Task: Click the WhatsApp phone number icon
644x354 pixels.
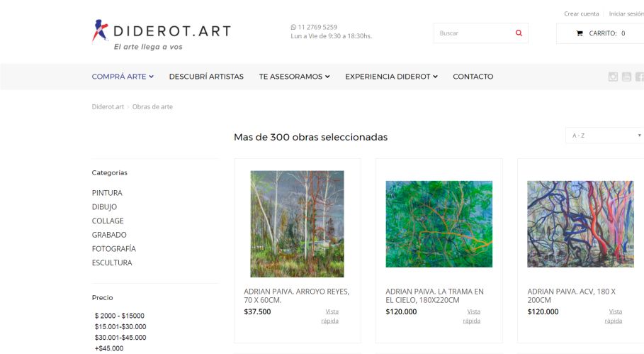Action: tap(293, 27)
